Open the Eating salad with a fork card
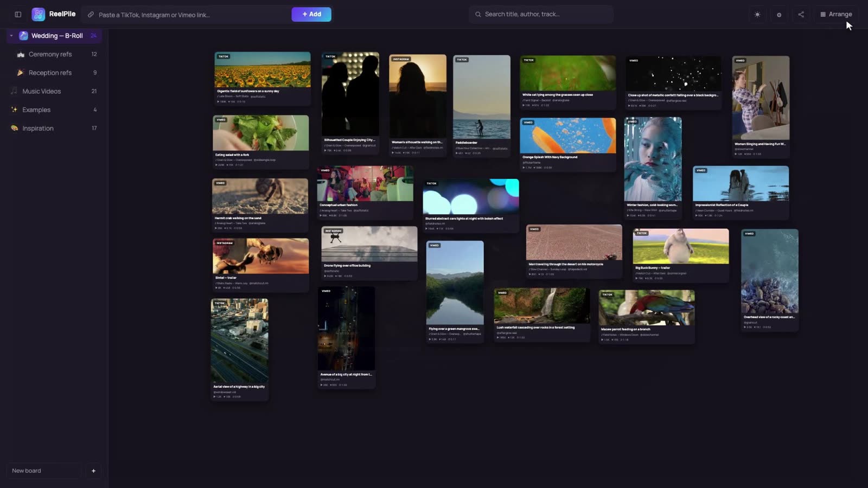The height and width of the screenshot is (488, 868). 261,142
